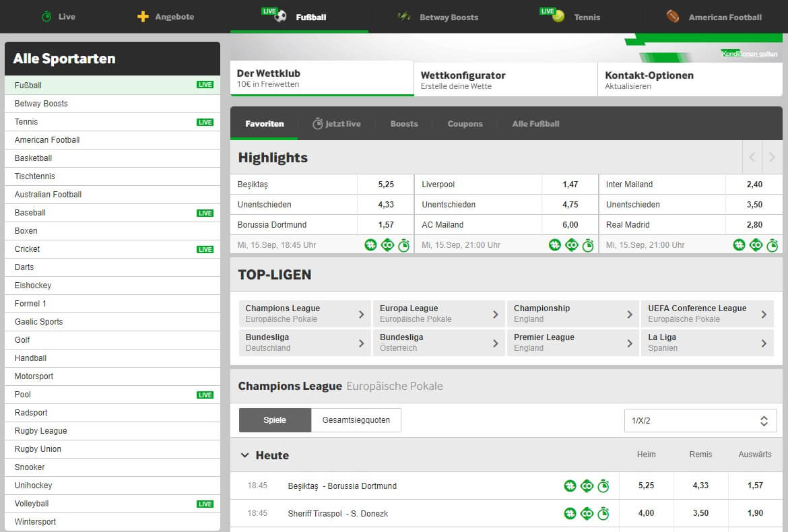Click the American Football ball icon

pos(672,17)
